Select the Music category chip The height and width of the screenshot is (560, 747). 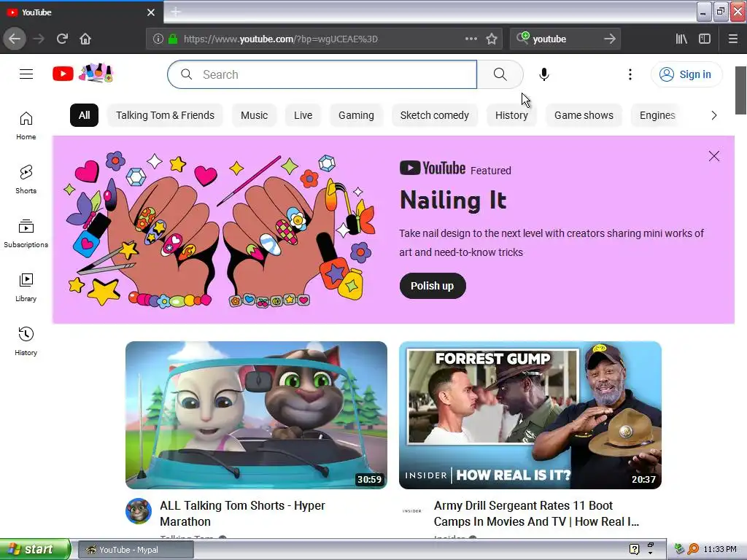pos(255,115)
